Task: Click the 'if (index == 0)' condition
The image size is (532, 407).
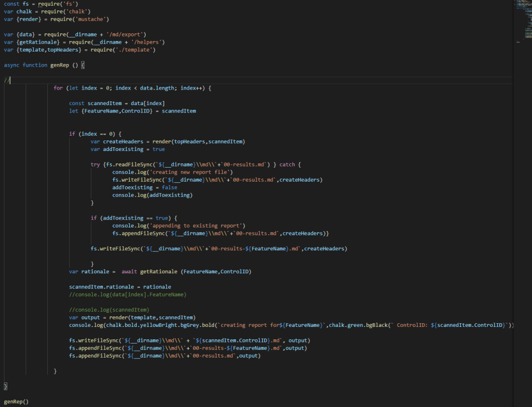Action: click(95, 134)
